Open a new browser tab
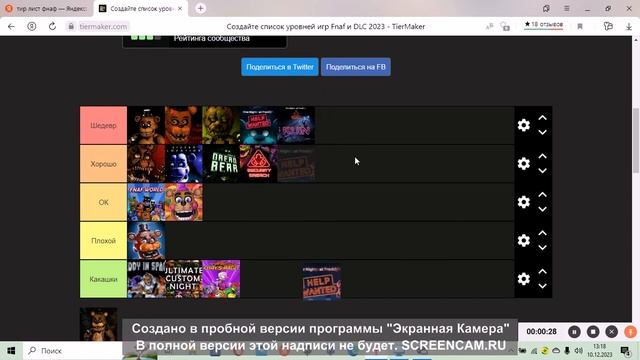This screenshot has height=360, width=640. (x=200, y=8)
